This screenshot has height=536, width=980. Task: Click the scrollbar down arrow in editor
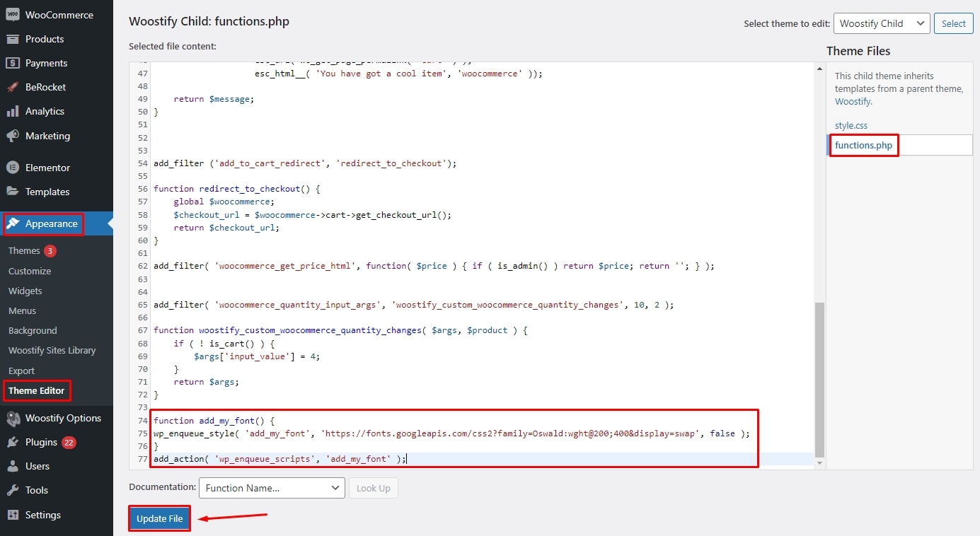click(820, 462)
